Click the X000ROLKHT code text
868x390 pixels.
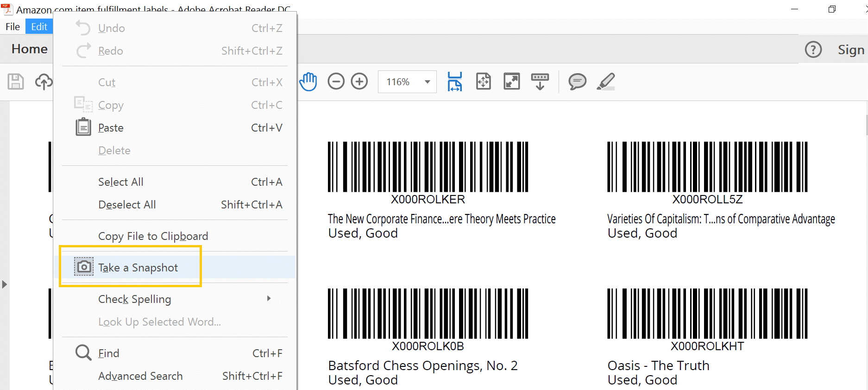coord(707,346)
